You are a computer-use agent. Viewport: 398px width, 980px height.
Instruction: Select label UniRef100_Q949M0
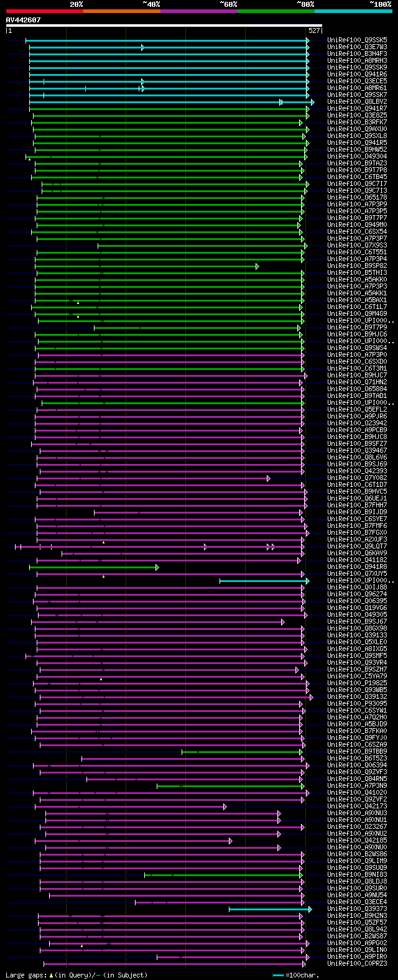(358, 224)
